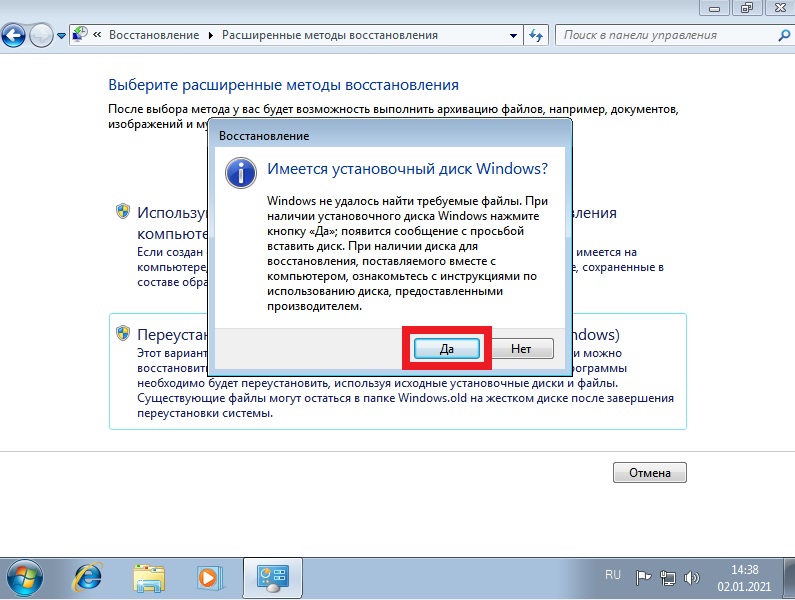Click the forward navigation arrow

[41, 36]
